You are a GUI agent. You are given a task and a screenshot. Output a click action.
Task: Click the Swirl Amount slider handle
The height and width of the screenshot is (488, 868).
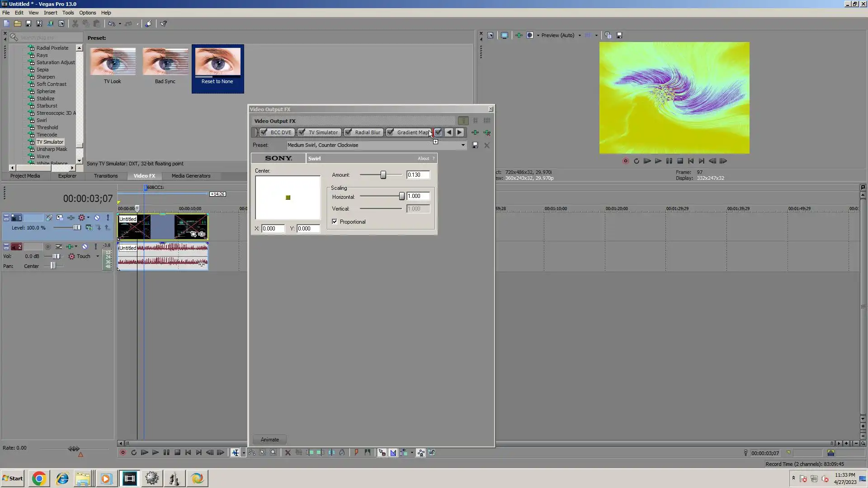pos(383,175)
